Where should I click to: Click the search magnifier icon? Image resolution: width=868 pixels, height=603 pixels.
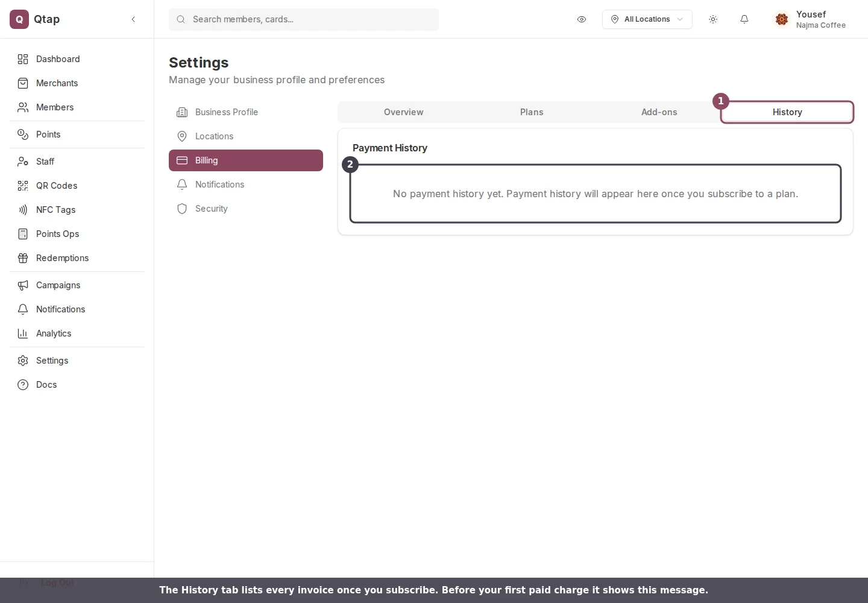click(181, 19)
